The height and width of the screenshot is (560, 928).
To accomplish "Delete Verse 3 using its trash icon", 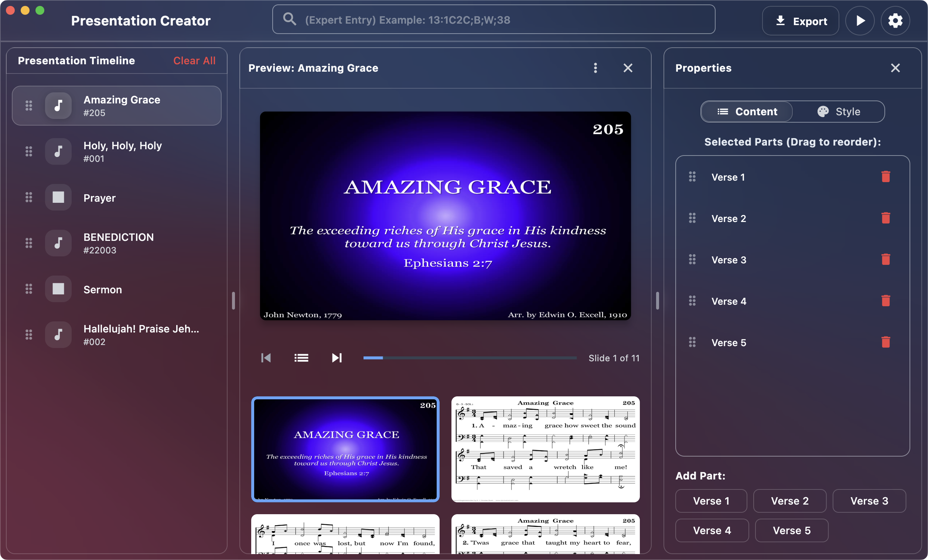I will [886, 259].
